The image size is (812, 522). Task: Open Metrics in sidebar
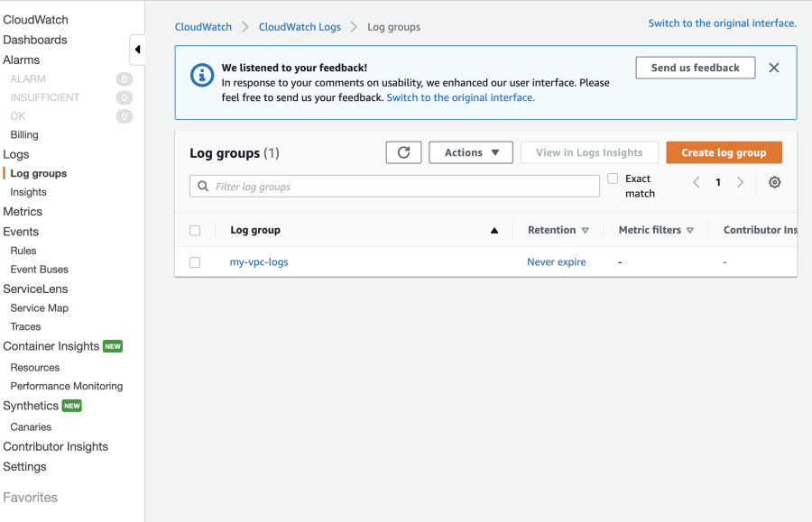(23, 212)
